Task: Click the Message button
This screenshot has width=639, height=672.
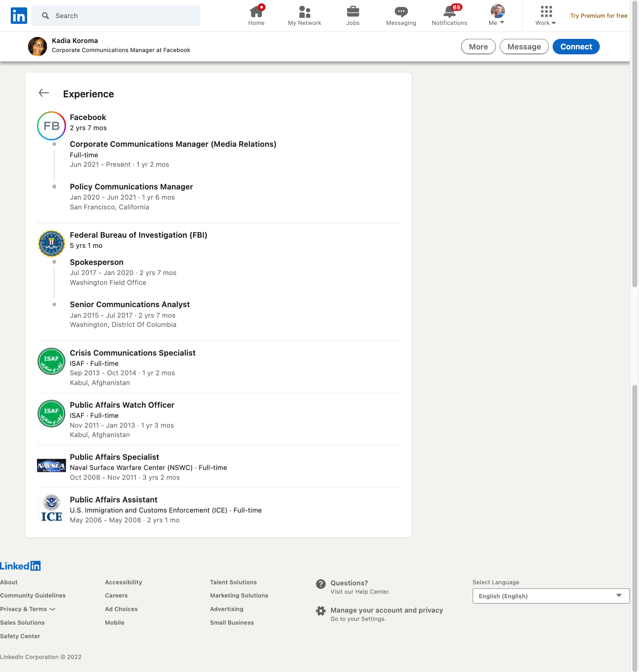Action: tap(524, 46)
